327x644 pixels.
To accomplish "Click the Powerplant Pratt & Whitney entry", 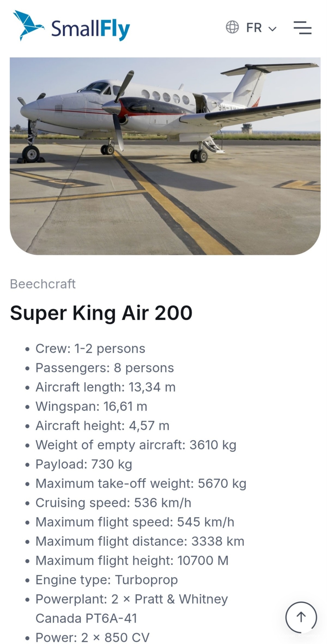I will tap(132, 609).
